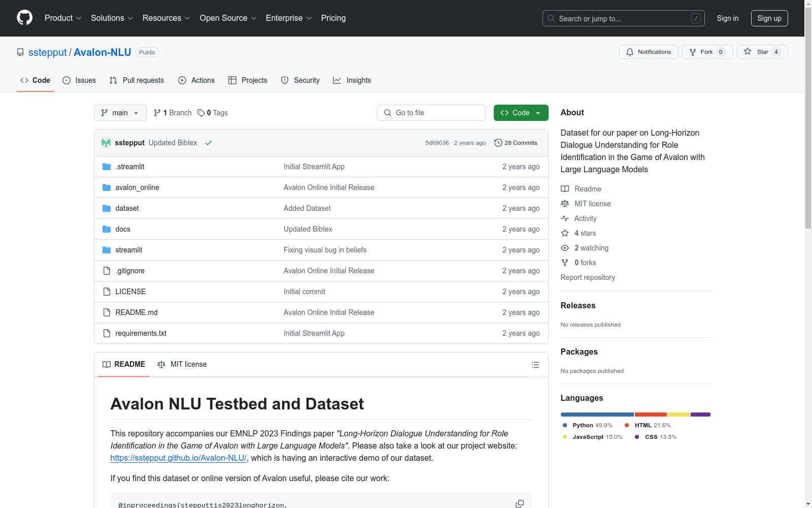The width and height of the screenshot is (812, 508).
Task: Click the branch icon beside 1 Branch
Action: click(157, 113)
